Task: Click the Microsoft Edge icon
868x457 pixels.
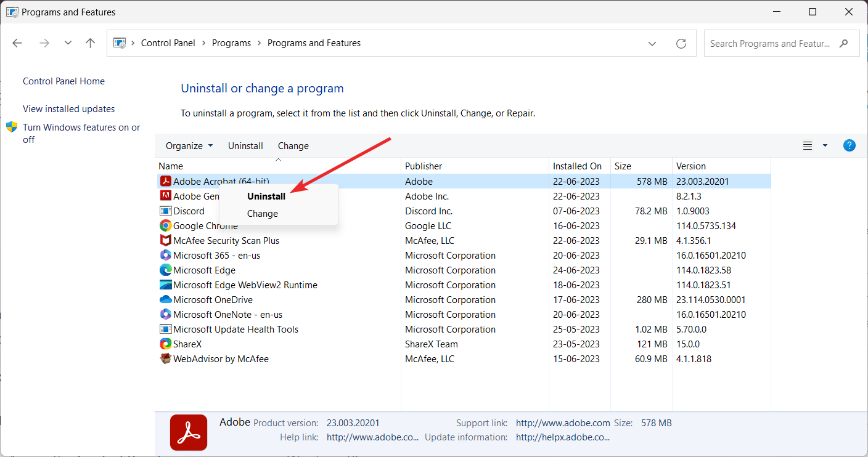Action: [x=165, y=270]
